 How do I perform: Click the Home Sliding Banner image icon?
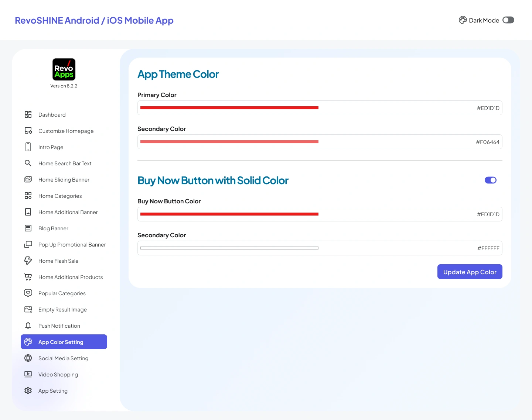pyautogui.click(x=28, y=179)
